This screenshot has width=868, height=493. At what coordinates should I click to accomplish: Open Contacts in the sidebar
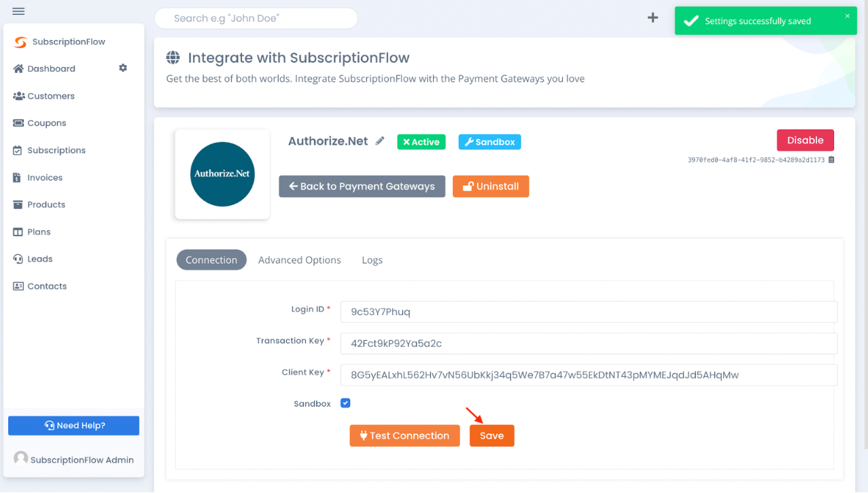click(x=47, y=286)
